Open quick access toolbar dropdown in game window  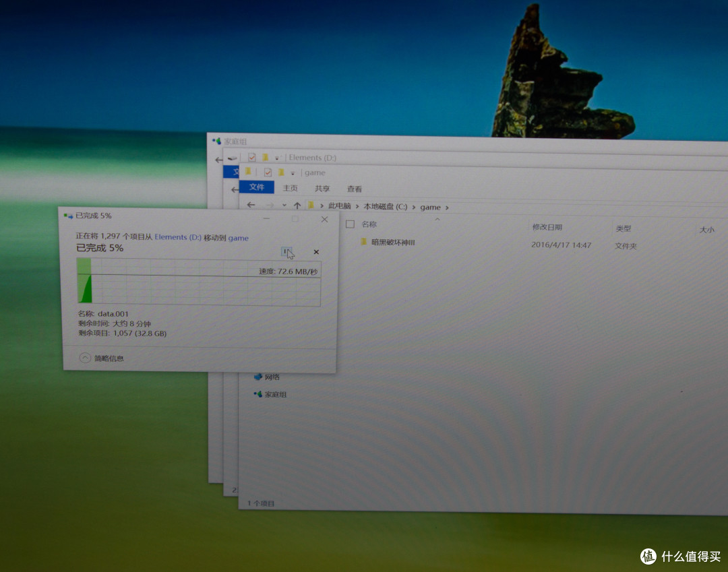coord(293,173)
